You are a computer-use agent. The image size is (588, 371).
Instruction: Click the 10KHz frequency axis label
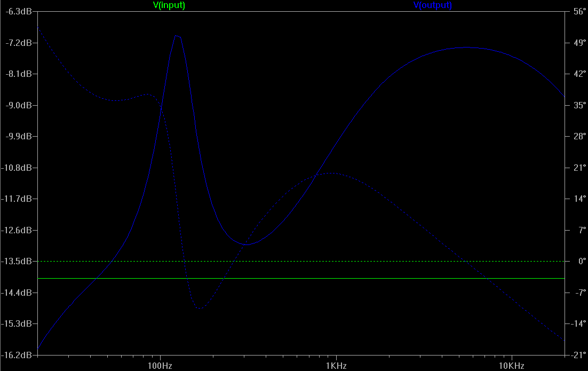click(511, 366)
